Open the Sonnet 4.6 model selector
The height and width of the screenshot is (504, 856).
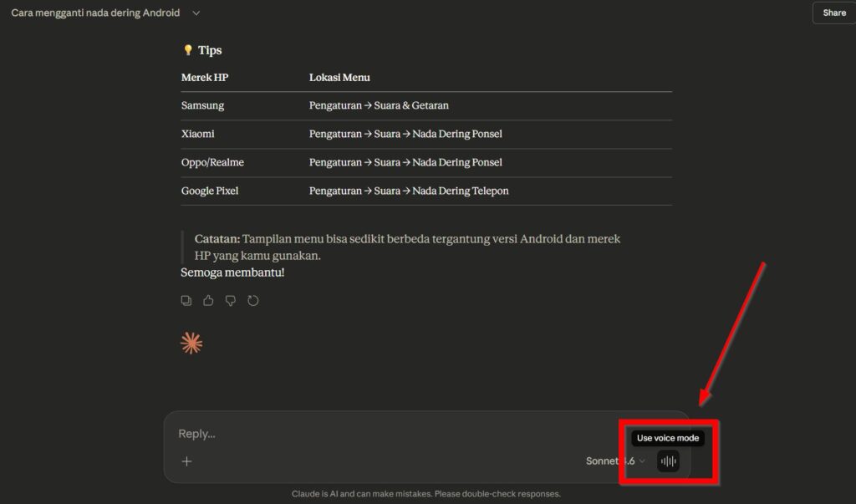(613, 461)
